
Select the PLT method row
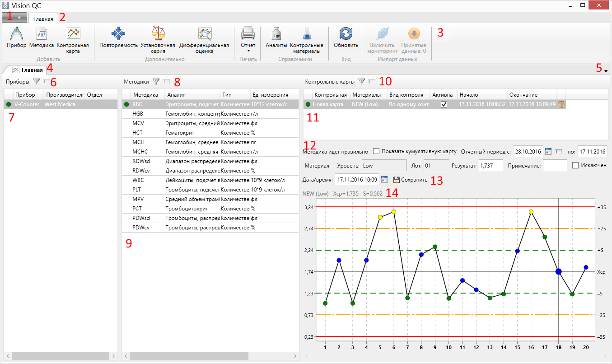[x=210, y=190]
